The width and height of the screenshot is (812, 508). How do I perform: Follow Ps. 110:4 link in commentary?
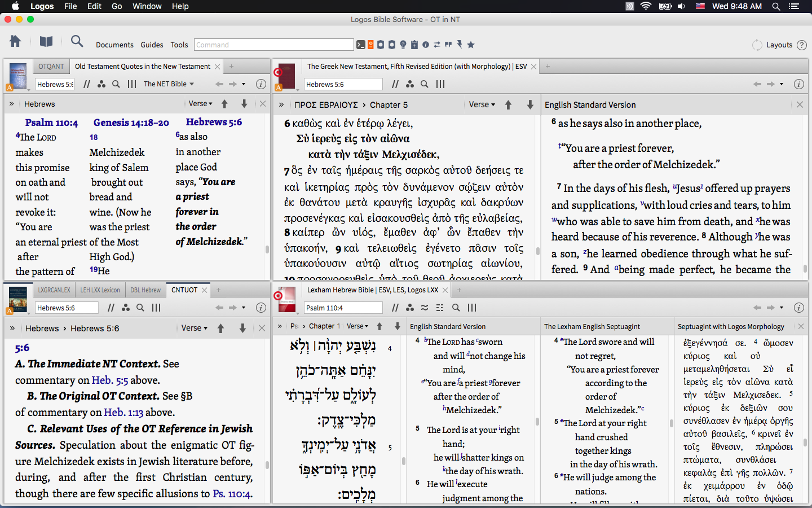[232, 494]
